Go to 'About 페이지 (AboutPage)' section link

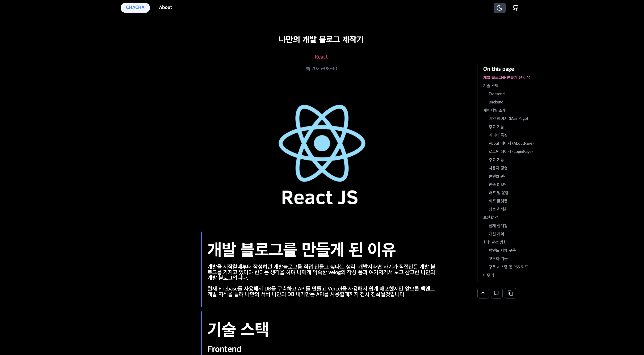(x=511, y=143)
